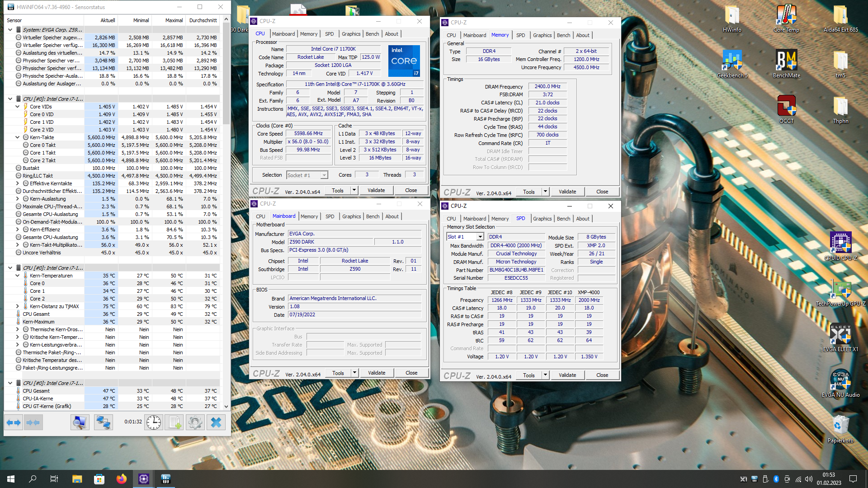
Task: Open SPD tab in the CPU-Z Processor window
Action: pyautogui.click(x=329, y=34)
